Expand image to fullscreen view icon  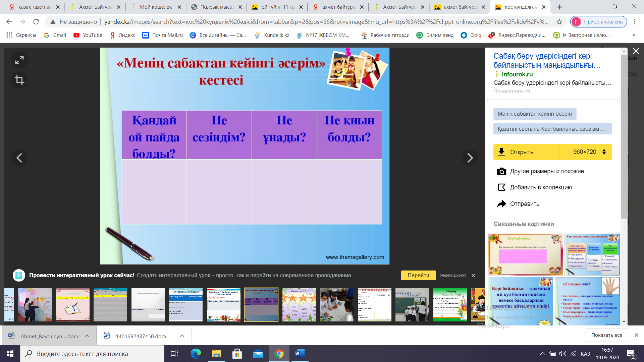(19, 60)
